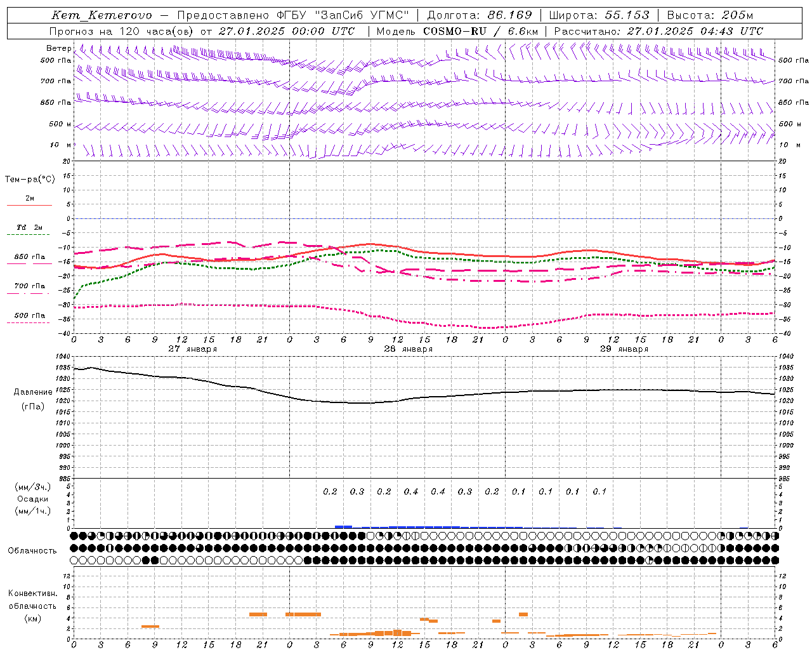The image size is (812, 650).
Task: Click the 27 января date label
Action: (192, 349)
